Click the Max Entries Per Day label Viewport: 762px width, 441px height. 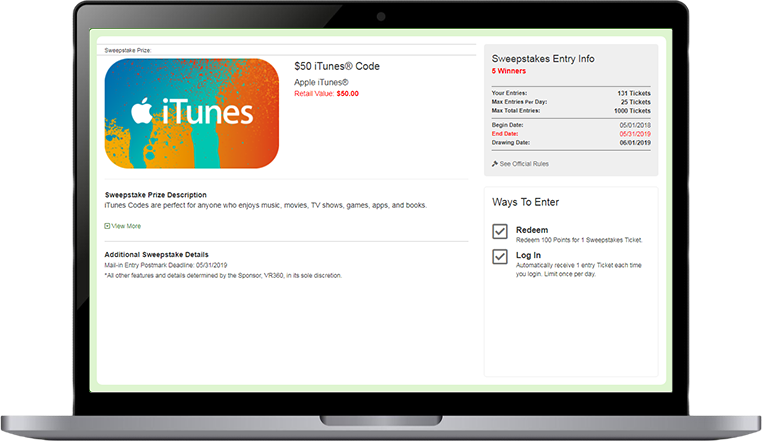[x=519, y=102]
